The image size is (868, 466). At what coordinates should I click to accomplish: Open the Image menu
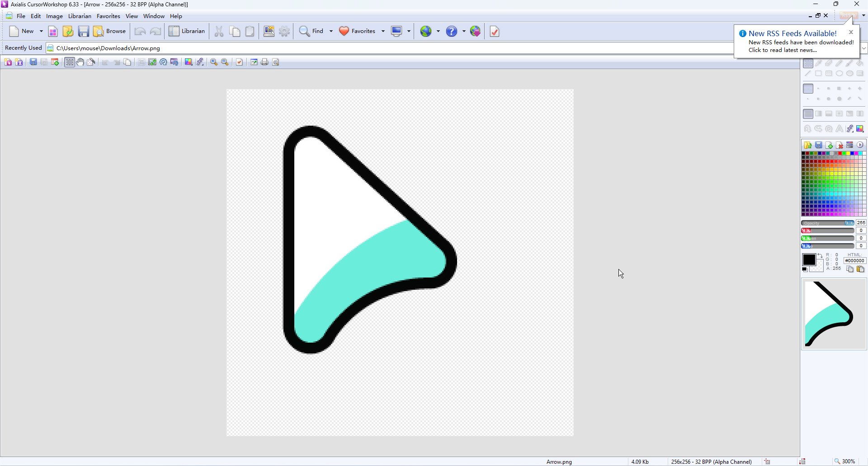click(x=54, y=16)
